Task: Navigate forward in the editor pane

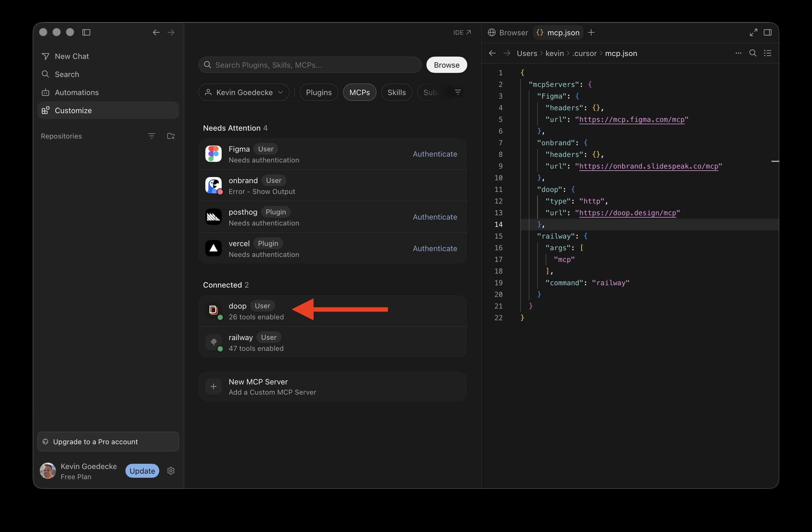Action: (507, 53)
